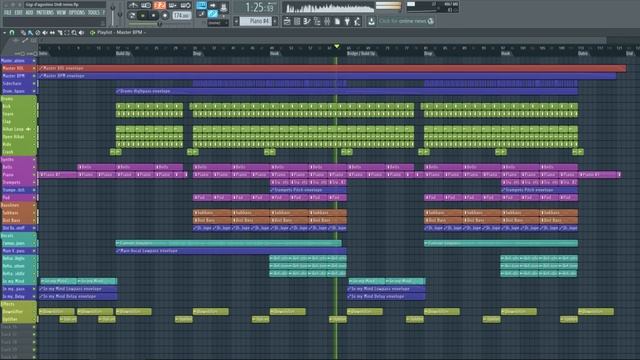Open the PATTERNS menu
The image size is (640, 360).
click(x=45, y=13)
